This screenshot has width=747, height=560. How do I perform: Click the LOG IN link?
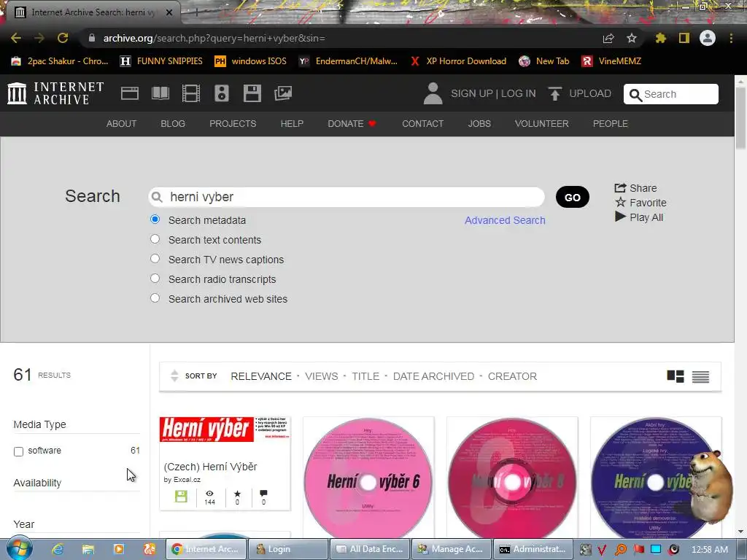point(518,93)
